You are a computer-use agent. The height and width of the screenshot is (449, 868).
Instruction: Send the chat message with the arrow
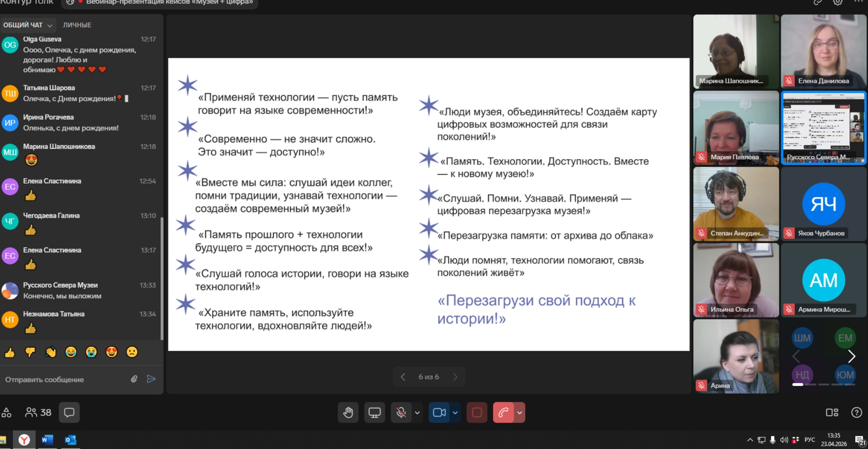pyautogui.click(x=151, y=379)
